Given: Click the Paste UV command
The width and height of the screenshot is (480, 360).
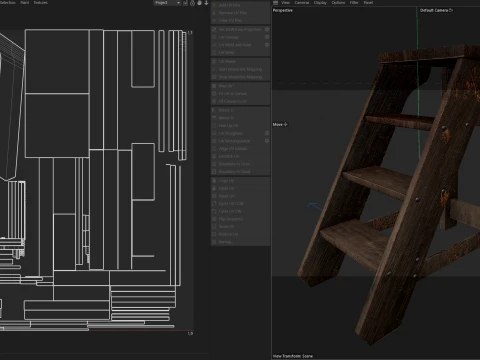Looking at the screenshot, I should coord(240,188).
